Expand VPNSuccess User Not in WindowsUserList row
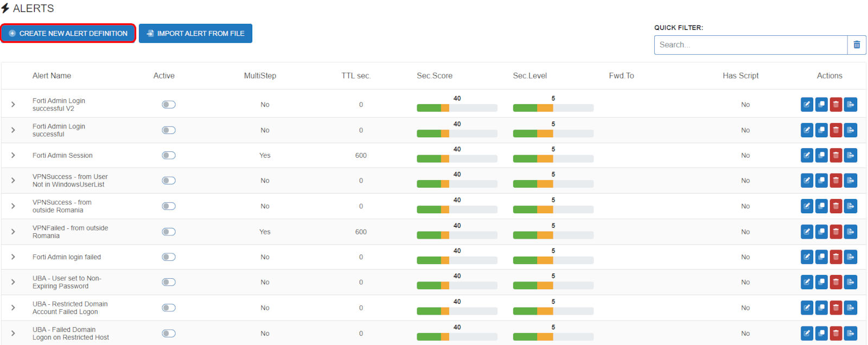The height and width of the screenshot is (345, 868). pyautogui.click(x=13, y=181)
